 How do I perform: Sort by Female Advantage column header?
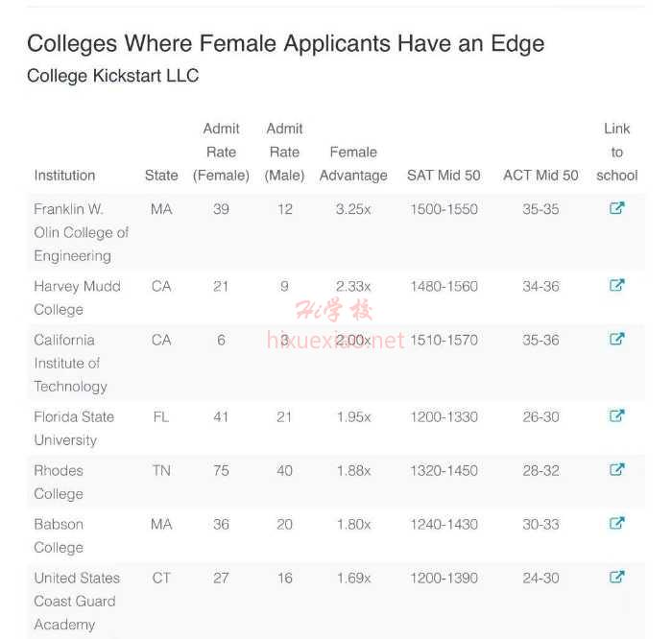tap(353, 164)
